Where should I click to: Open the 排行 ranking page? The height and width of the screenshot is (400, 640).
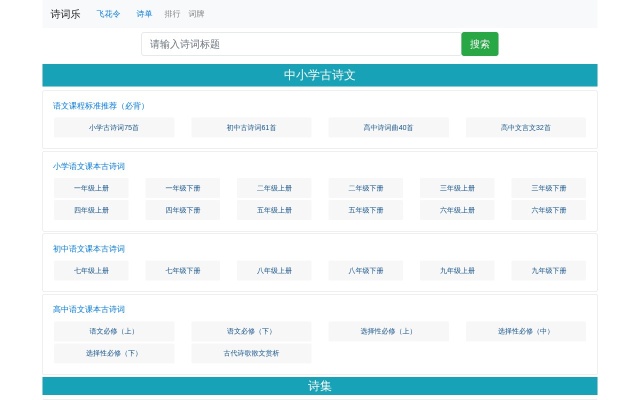click(172, 14)
